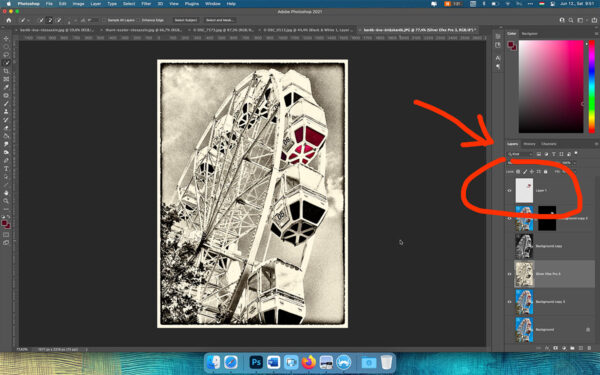Click Add layer style fx icon
The width and height of the screenshot is (600, 375).
[x=547, y=348]
